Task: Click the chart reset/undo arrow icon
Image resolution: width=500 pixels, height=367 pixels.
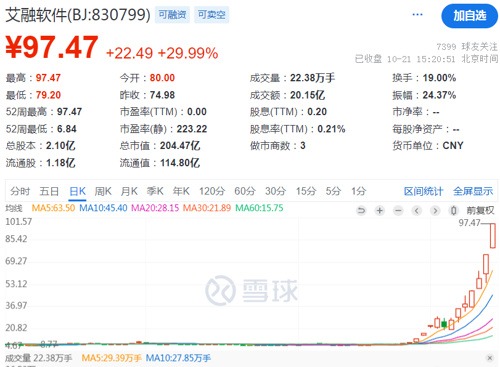Action: [x=361, y=211]
